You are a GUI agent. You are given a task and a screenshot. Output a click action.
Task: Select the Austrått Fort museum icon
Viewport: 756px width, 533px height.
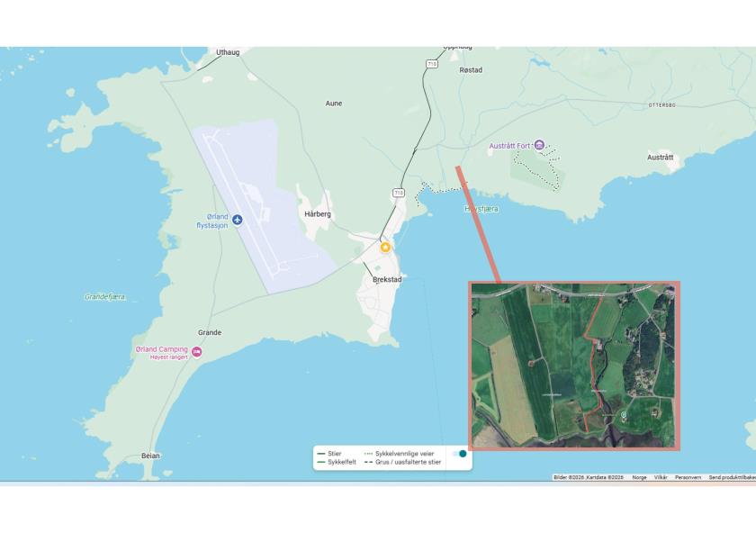click(x=539, y=145)
